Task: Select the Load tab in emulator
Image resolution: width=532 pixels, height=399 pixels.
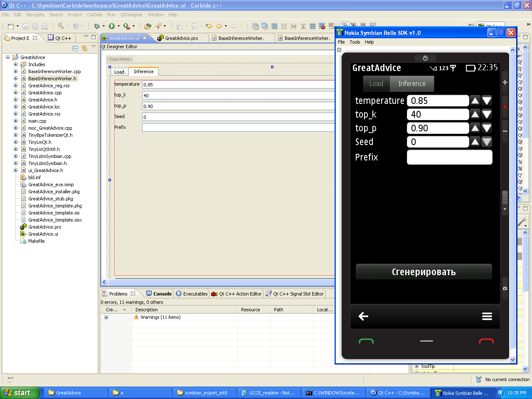Action: tap(376, 84)
